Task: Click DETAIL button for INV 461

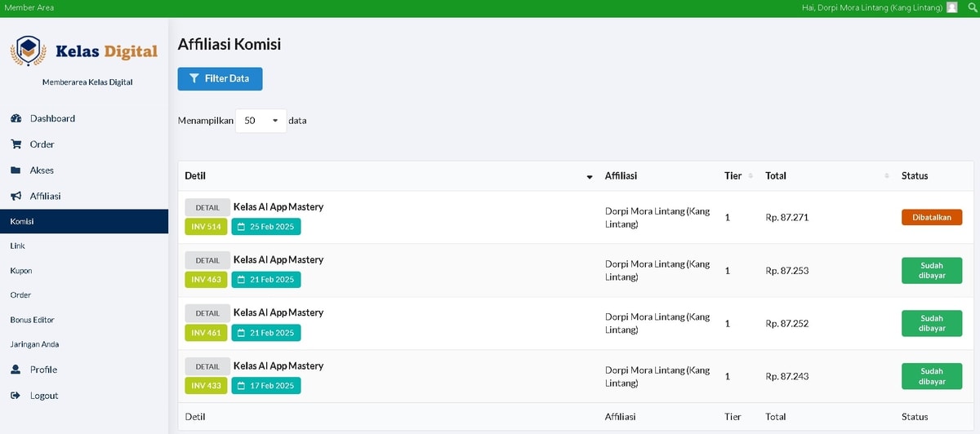Action: [207, 313]
